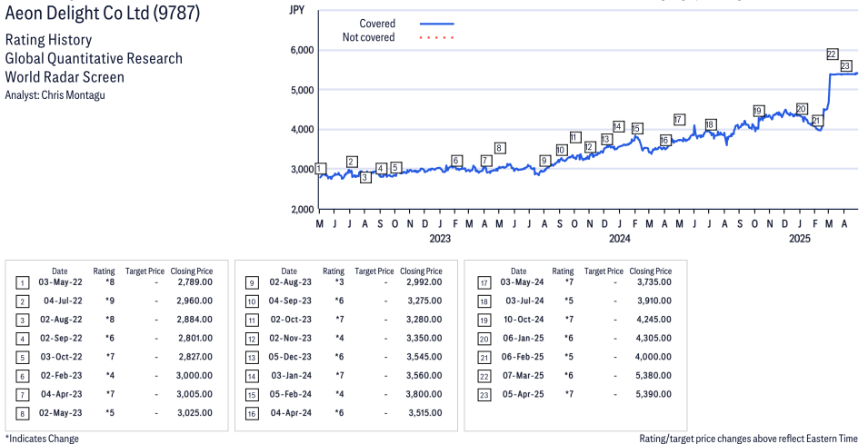868x444 pixels.
Task: Click the 4,000 y-axis label
Action: click(x=303, y=129)
